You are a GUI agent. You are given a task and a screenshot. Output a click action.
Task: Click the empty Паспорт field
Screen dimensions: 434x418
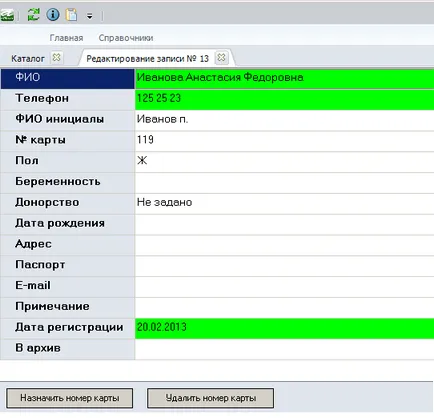point(284,266)
